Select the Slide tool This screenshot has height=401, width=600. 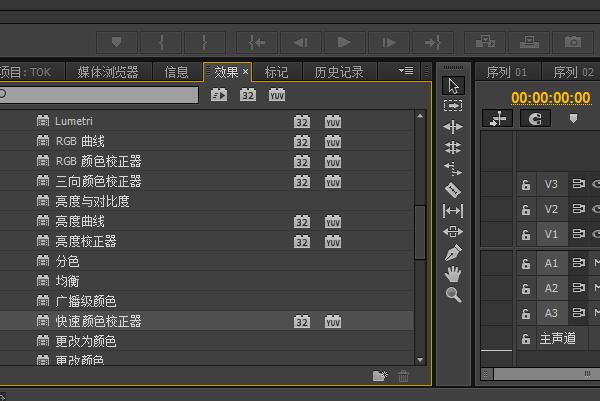coord(453,231)
